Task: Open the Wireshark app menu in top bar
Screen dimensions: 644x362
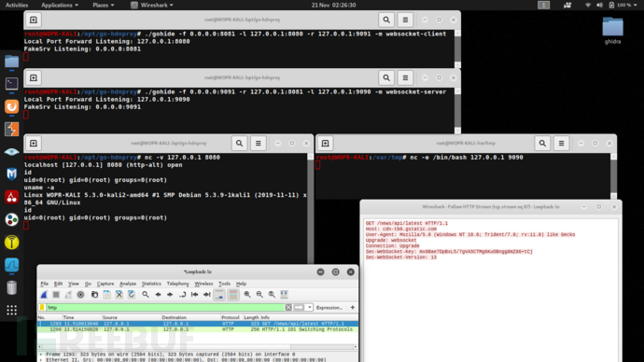Action: click(152, 5)
